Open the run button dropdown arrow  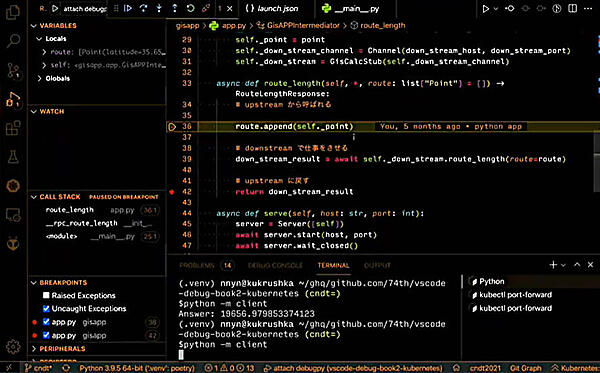tap(496, 8)
